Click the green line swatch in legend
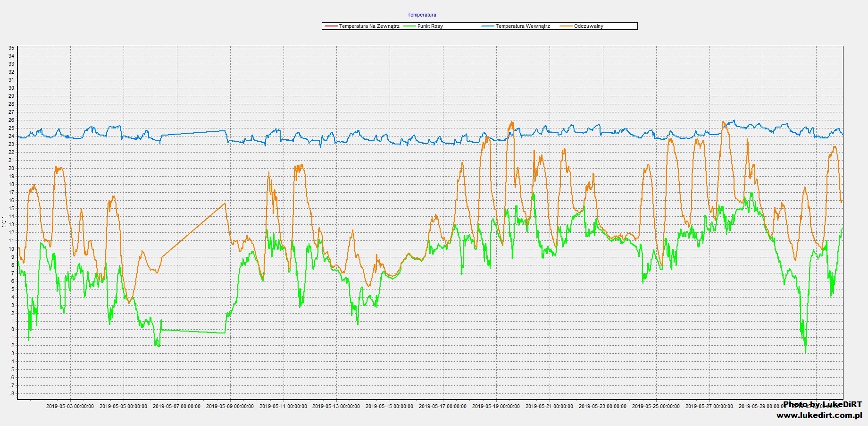The height and width of the screenshot is (426, 868). [409, 26]
